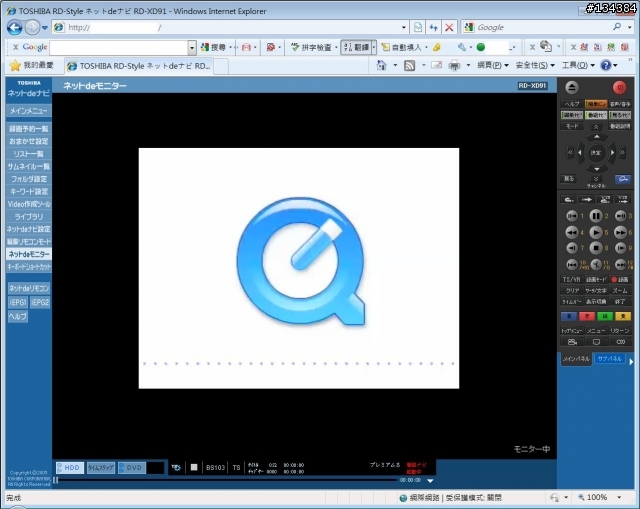Open the 工具(O) menu
This screenshot has width=640, height=509.
point(578,65)
